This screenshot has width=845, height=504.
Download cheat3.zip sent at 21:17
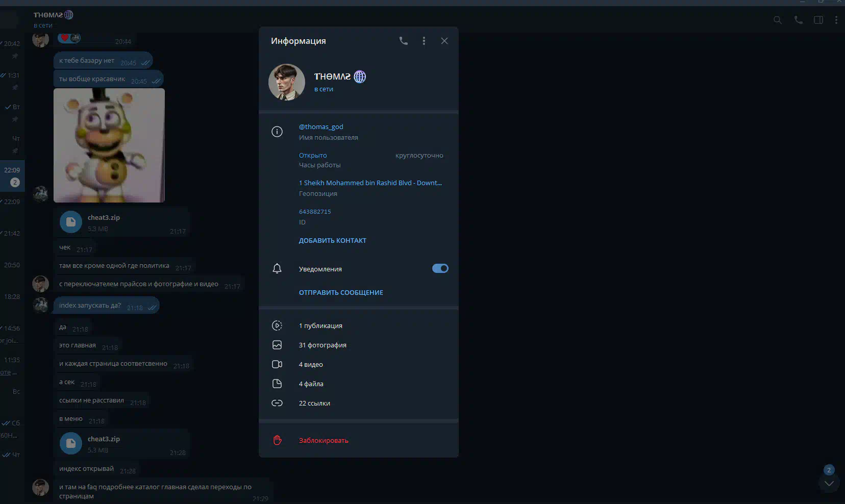pyautogui.click(x=71, y=222)
